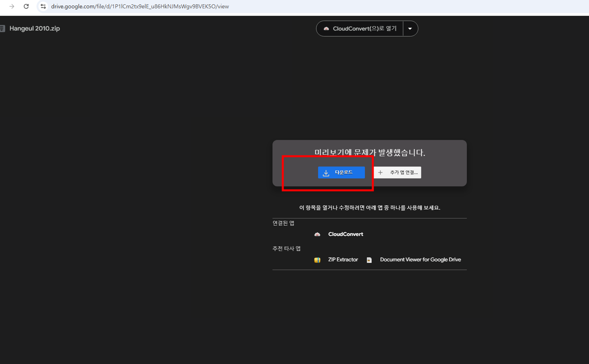Screen dimensions: 589x364
Task: Click the file type icon beside Hangeul 2010.zip
Action: tap(2, 29)
